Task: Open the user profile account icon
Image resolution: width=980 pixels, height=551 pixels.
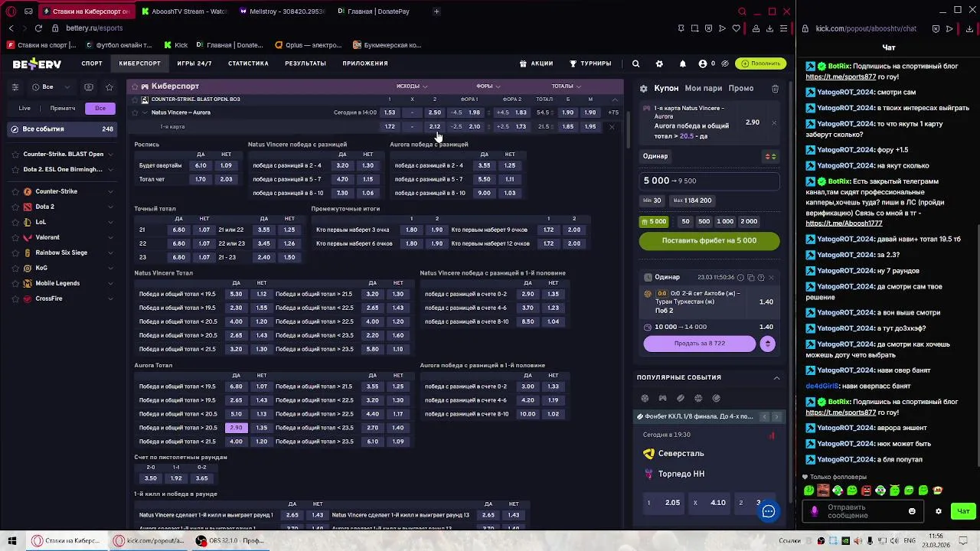Action: pos(703,64)
